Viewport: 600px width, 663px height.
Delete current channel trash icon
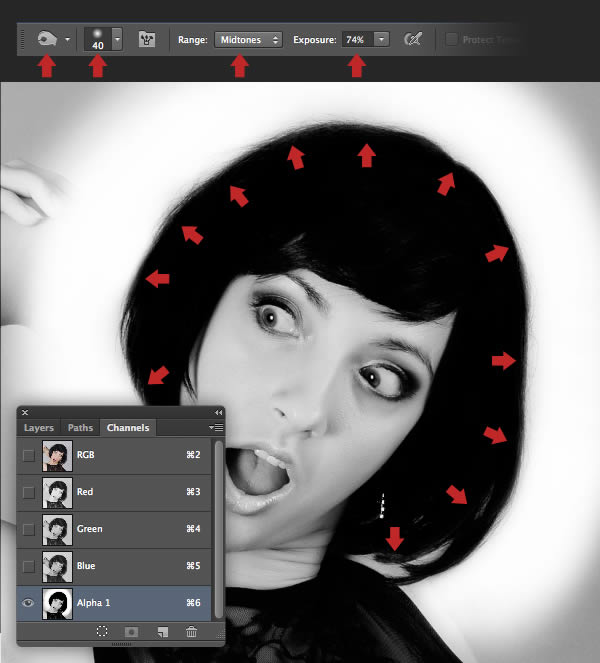point(191,631)
